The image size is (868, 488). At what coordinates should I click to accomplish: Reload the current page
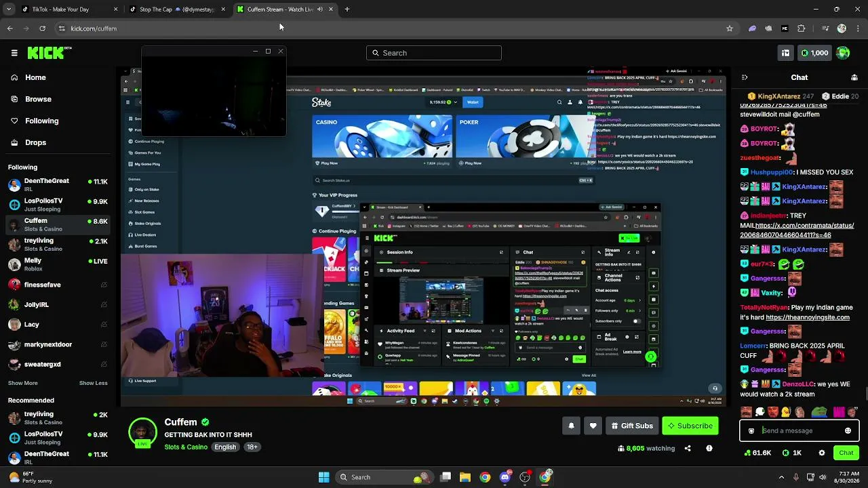click(x=43, y=28)
